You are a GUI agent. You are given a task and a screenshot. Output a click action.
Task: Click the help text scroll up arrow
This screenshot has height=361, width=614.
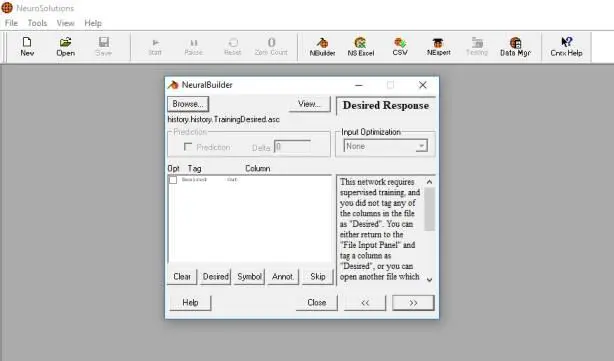point(430,182)
